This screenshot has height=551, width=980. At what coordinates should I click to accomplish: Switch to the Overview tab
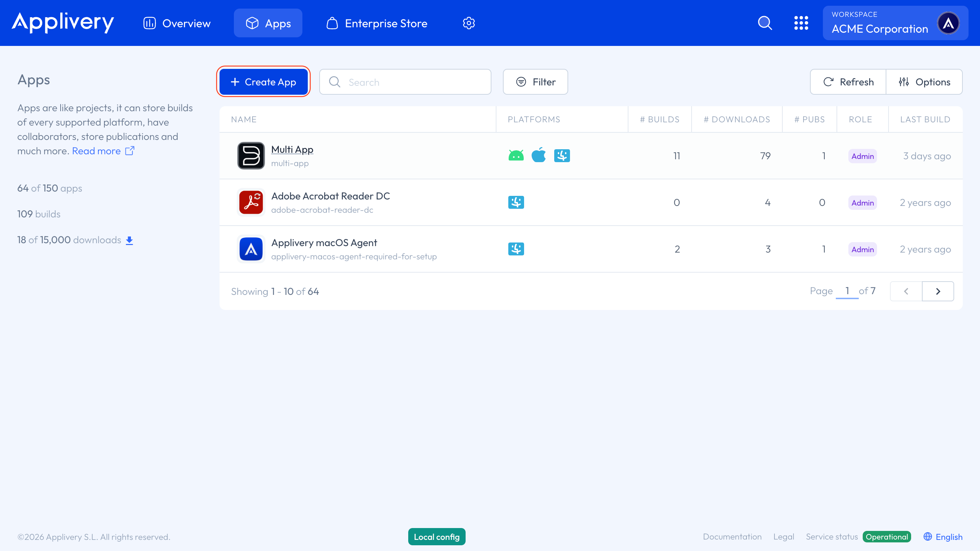[x=176, y=23]
